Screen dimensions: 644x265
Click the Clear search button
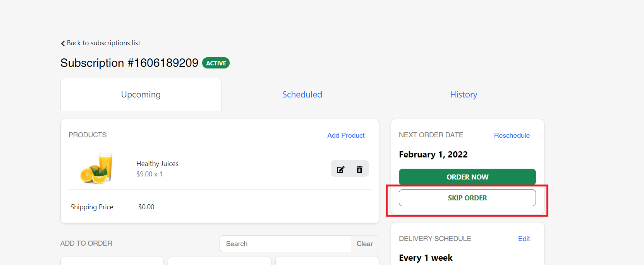click(365, 244)
